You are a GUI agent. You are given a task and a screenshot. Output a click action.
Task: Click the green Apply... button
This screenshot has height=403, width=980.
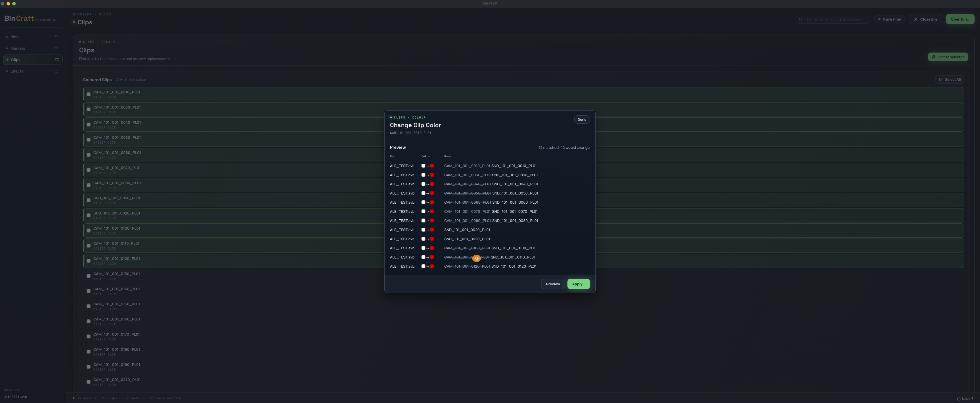pos(578,284)
